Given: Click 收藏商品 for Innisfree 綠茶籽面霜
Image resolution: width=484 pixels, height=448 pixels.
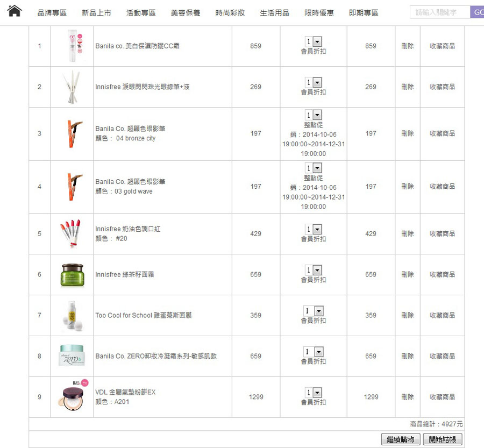Looking at the screenshot, I should click(443, 274).
